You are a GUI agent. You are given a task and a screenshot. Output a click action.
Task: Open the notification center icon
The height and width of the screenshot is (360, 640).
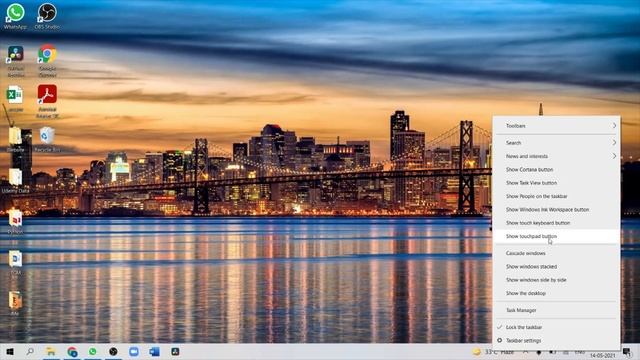click(x=627, y=352)
